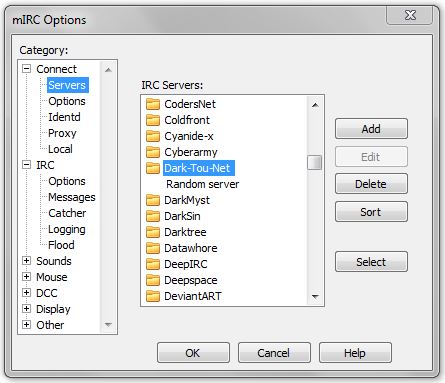445x383 pixels.
Task: Click the Sort button
Action: tap(371, 212)
